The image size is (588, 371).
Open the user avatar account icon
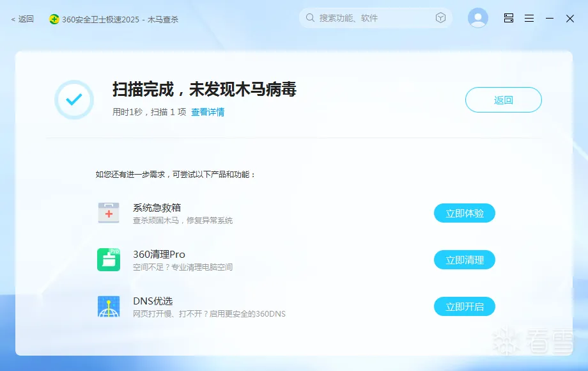(x=478, y=18)
